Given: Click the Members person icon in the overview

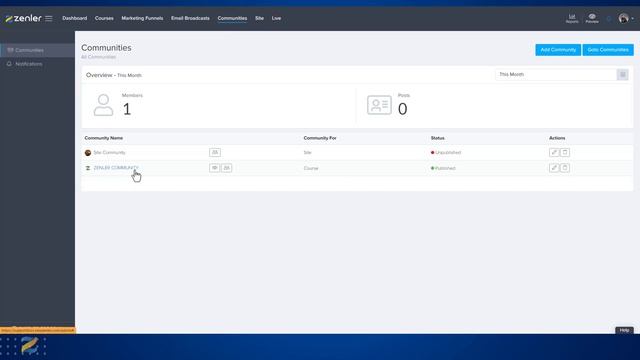Looking at the screenshot, I should [x=103, y=105].
